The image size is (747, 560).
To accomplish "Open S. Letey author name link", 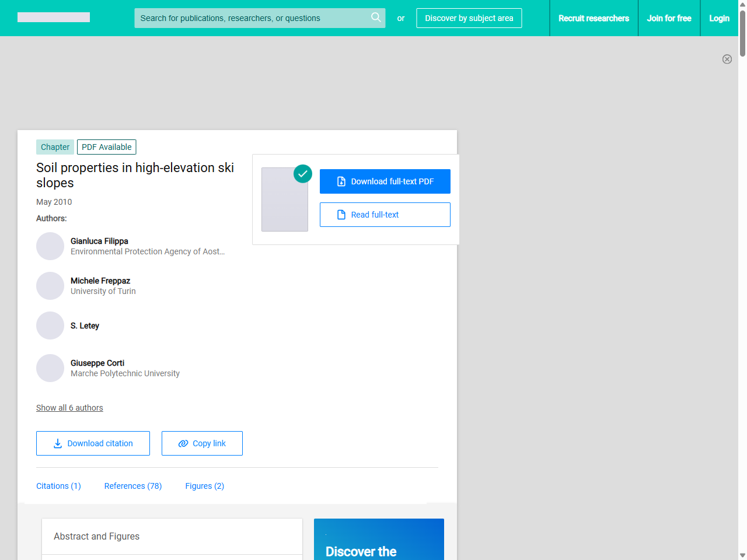I will coord(85,325).
